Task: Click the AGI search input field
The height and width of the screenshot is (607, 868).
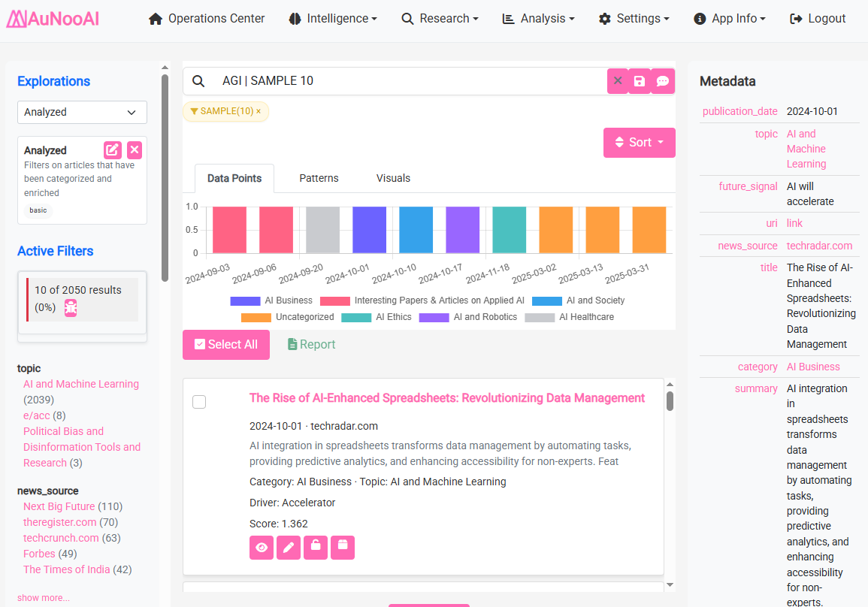Action: coord(406,81)
